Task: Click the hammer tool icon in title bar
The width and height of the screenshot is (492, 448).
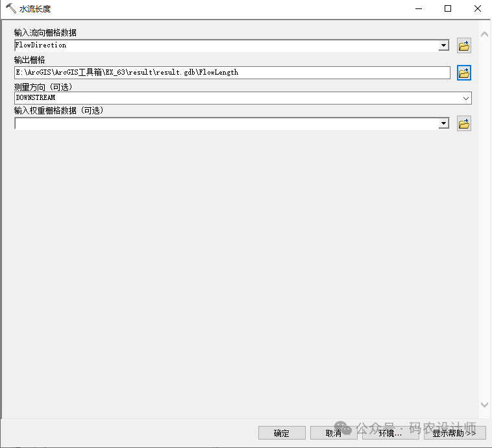Action: pos(10,8)
